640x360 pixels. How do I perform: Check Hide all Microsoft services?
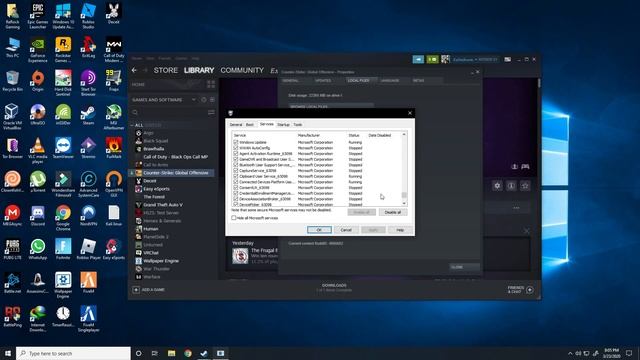point(234,218)
